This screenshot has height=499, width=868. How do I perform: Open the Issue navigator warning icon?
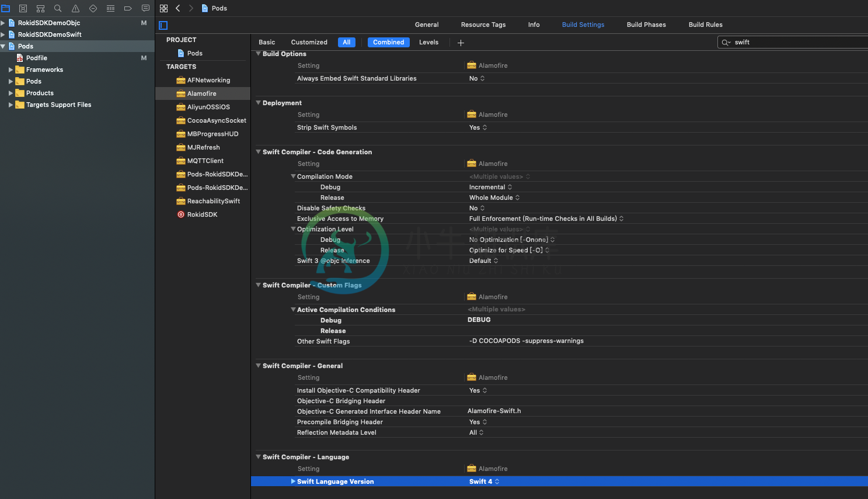[x=75, y=8]
